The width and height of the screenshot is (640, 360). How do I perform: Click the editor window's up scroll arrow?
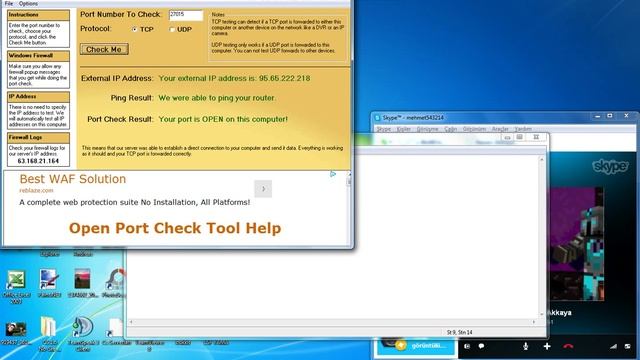click(x=542, y=159)
